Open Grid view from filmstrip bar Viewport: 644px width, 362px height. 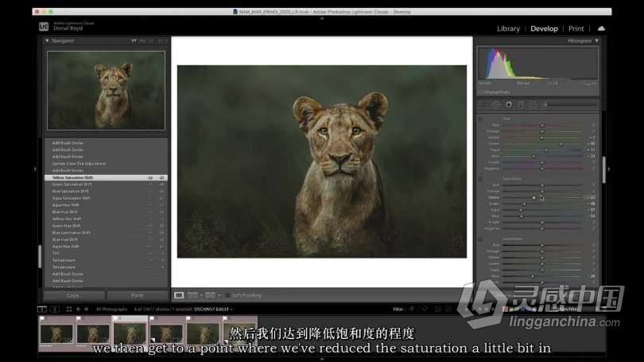69,309
